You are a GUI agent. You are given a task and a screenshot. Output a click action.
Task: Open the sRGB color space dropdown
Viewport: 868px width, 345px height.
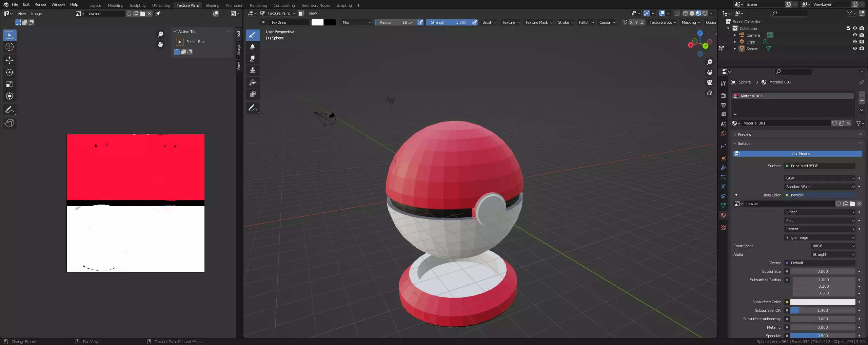[833, 246]
